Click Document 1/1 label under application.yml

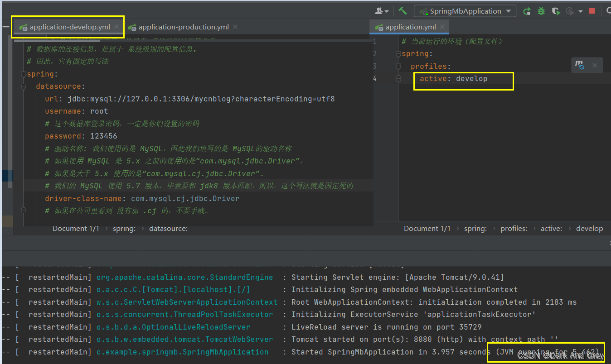click(x=427, y=229)
